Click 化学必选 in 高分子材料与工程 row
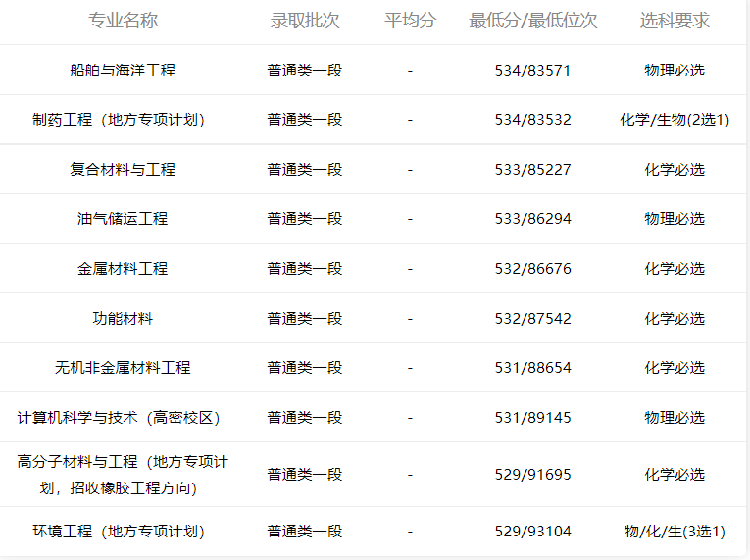This screenshot has height=560, width=750. coord(675,475)
